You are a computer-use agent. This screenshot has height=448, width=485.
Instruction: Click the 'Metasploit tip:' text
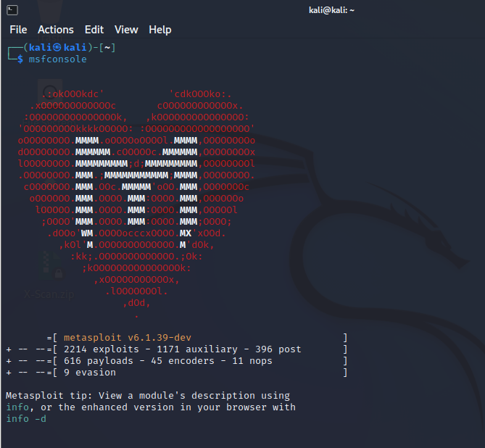[x=49, y=395]
